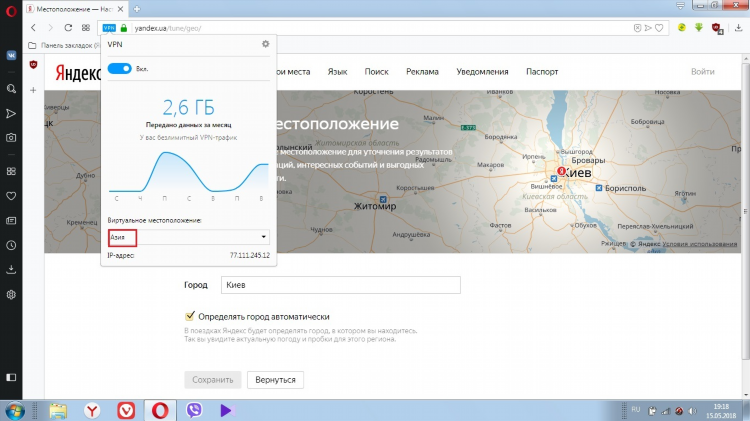Open the green download-arrow extension
Screen dimensions: 750x421
pyautogui.click(x=699, y=28)
